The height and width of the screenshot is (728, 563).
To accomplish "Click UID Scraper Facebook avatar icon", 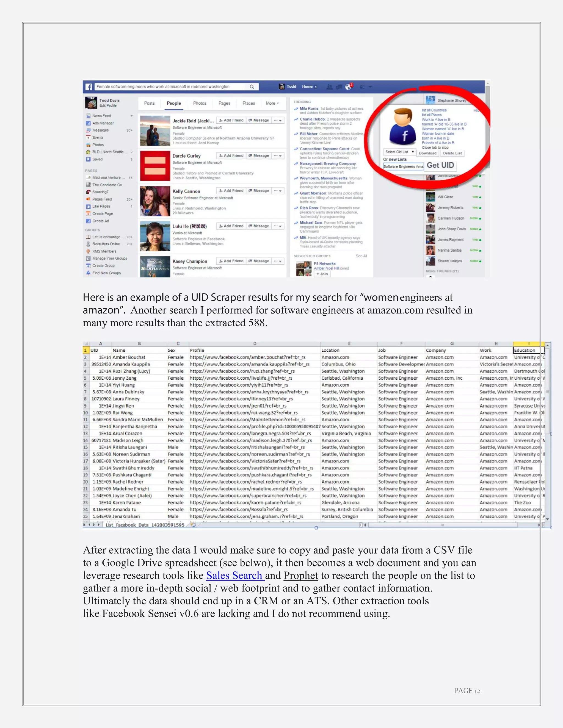I will tap(403, 126).
